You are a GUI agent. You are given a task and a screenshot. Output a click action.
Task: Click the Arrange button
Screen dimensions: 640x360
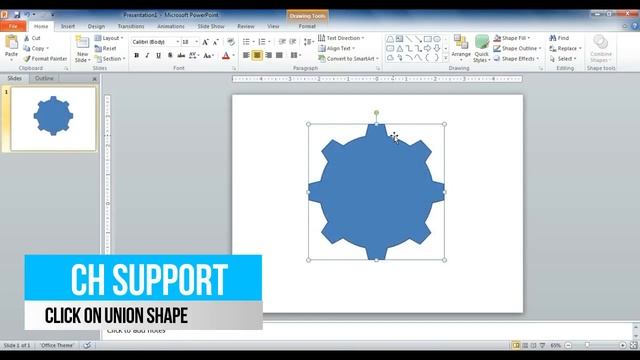pos(461,48)
